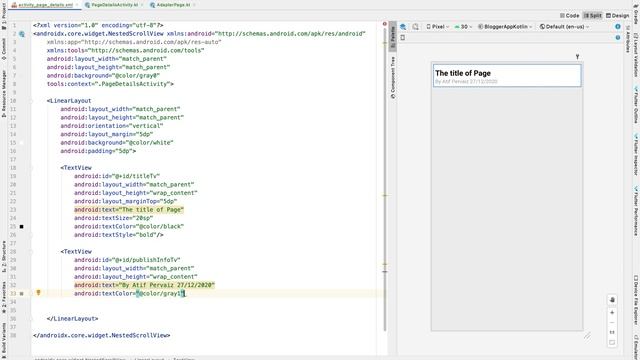Collapse the LinearLayout block at line 10
Viewport: 640px width, 360px height.
[31, 100]
